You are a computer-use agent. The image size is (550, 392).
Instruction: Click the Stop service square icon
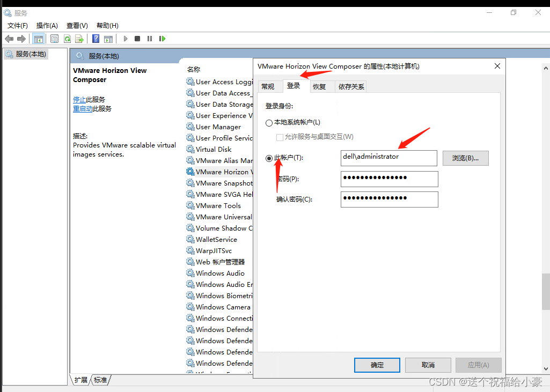click(137, 39)
